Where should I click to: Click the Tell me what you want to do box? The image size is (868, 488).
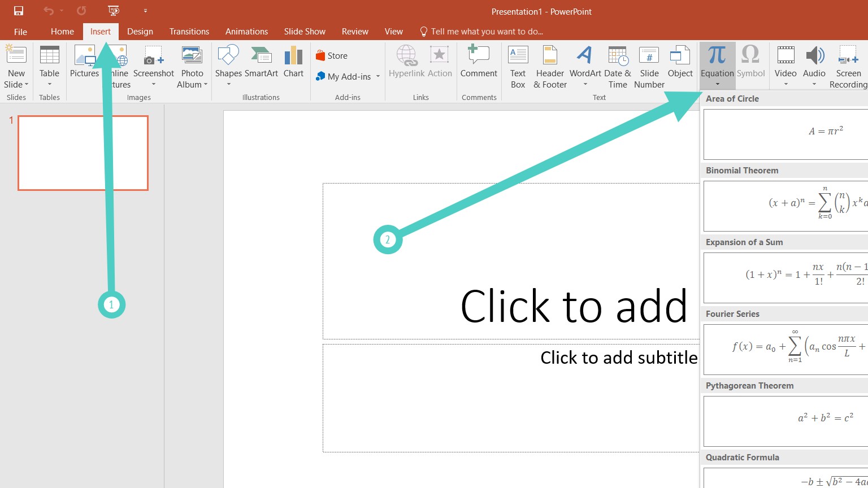[x=481, y=32]
